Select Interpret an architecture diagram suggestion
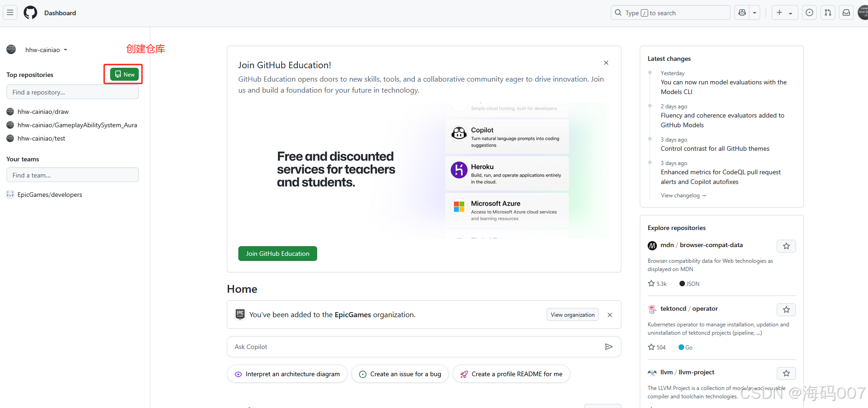 (x=287, y=374)
